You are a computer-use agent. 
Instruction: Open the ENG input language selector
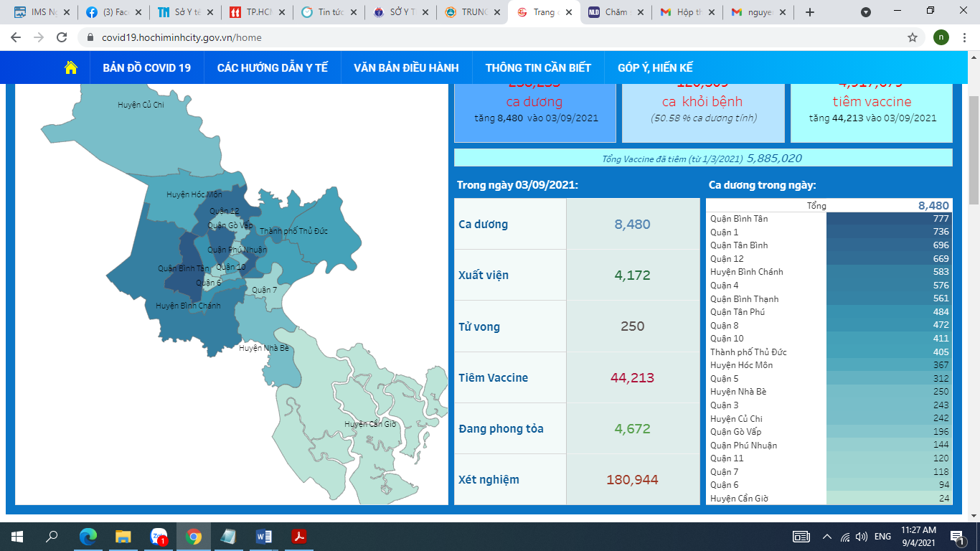[882, 537]
